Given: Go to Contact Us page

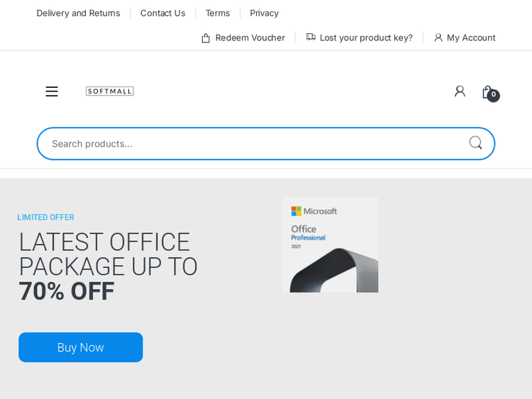Looking at the screenshot, I should [x=162, y=13].
